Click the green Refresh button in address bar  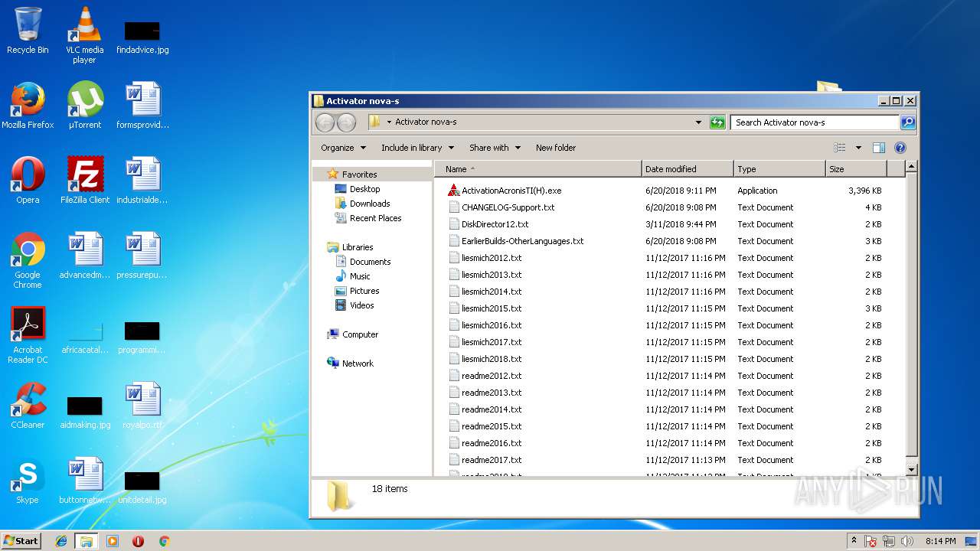tap(717, 122)
